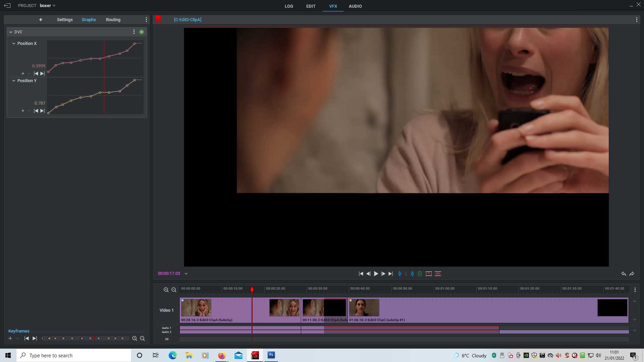Undo the last action
The image size is (644, 362).
[x=624, y=274]
